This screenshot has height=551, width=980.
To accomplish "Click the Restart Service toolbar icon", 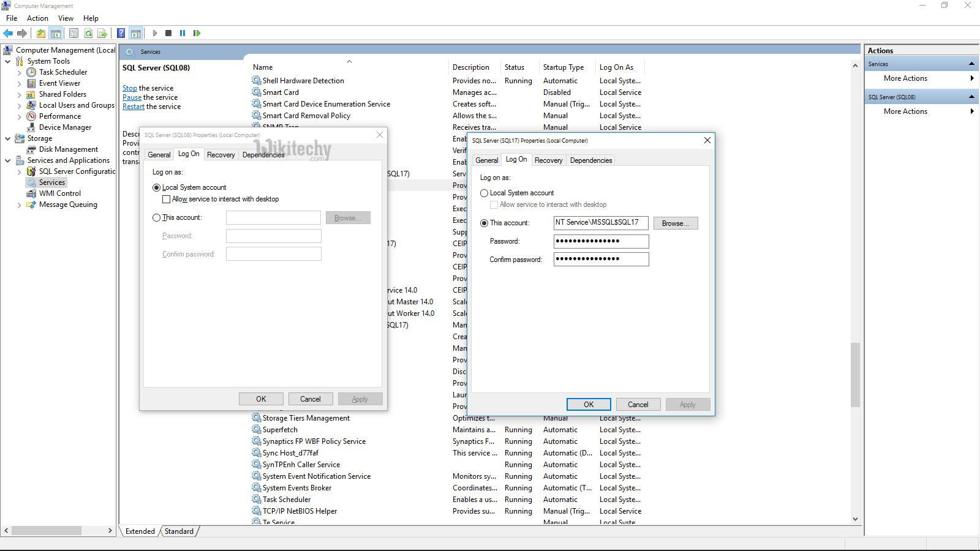I will coord(197,33).
